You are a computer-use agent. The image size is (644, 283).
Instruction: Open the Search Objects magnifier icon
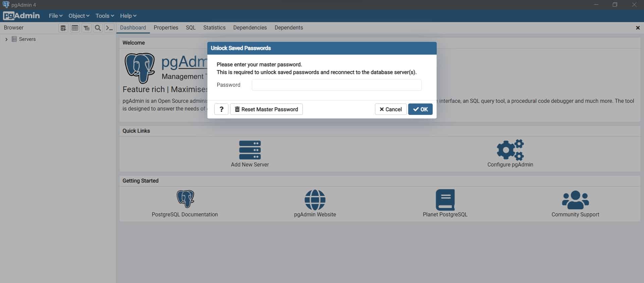98,28
